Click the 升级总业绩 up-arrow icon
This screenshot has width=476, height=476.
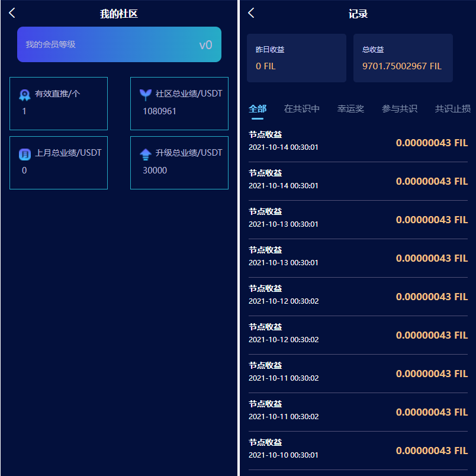point(146,154)
